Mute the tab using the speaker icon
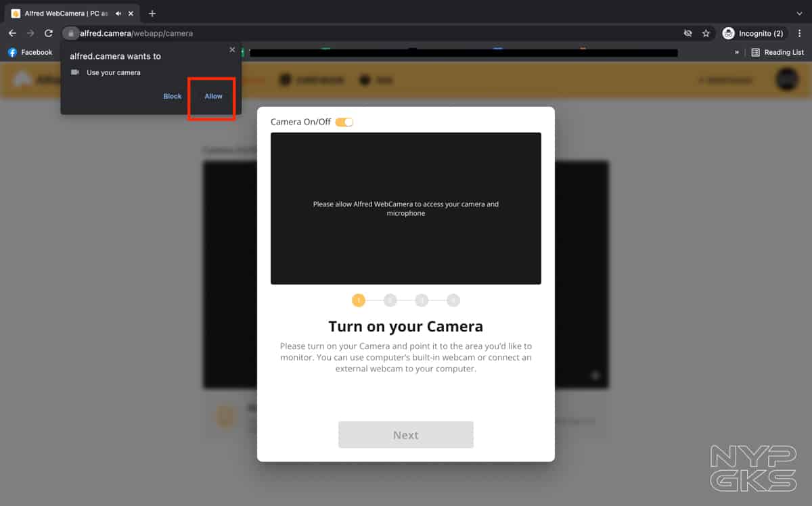This screenshot has height=506, width=812. (118, 14)
